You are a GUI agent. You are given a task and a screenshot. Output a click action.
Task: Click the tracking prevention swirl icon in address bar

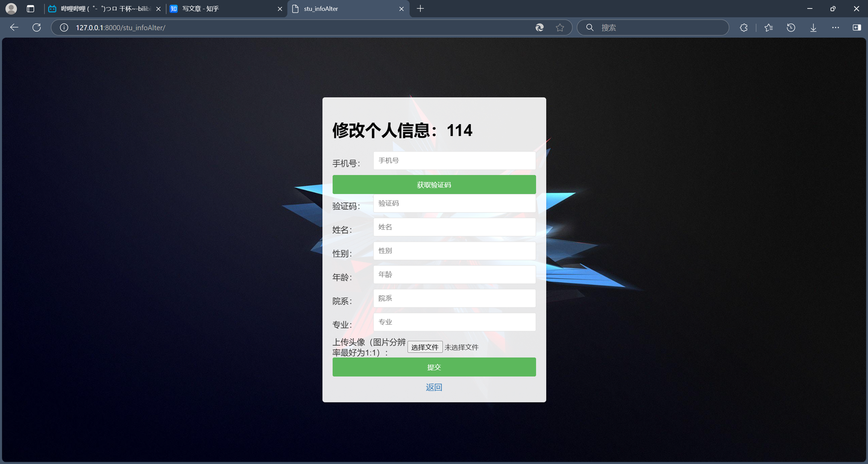click(x=539, y=27)
